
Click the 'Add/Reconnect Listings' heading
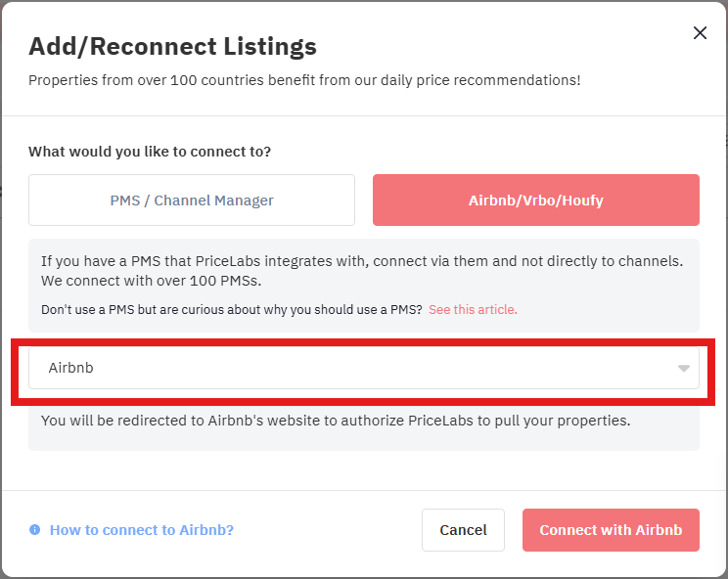pos(173,46)
